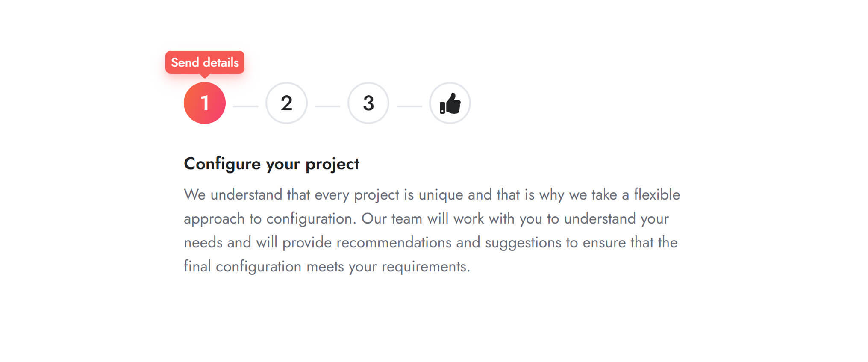Screen dimensions: 868x362
Task: Select step 1 in the stepper
Action: coord(204,103)
